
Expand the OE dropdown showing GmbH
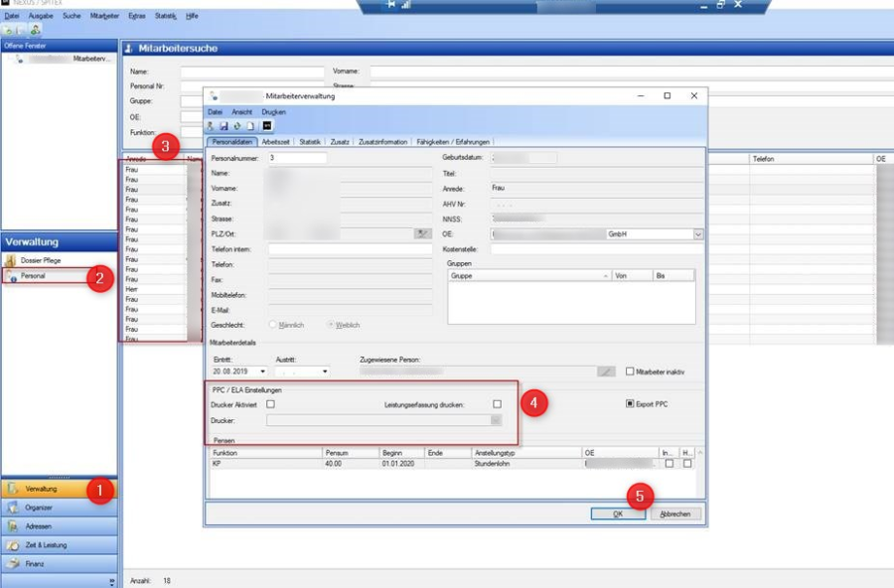tap(697, 233)
